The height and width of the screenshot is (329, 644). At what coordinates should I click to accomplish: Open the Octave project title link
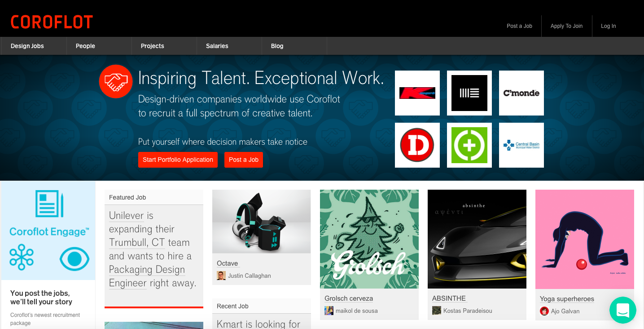[x=228, y=263]
